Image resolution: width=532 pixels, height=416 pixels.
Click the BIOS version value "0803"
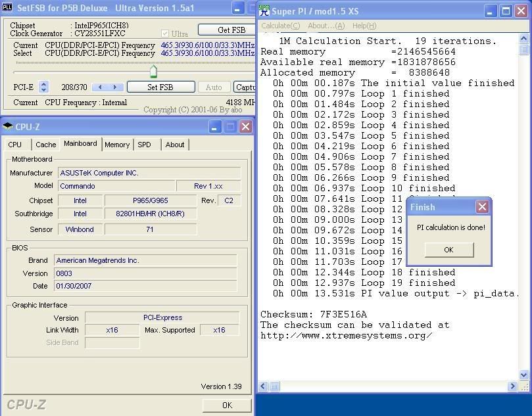[x=145, y=273]
